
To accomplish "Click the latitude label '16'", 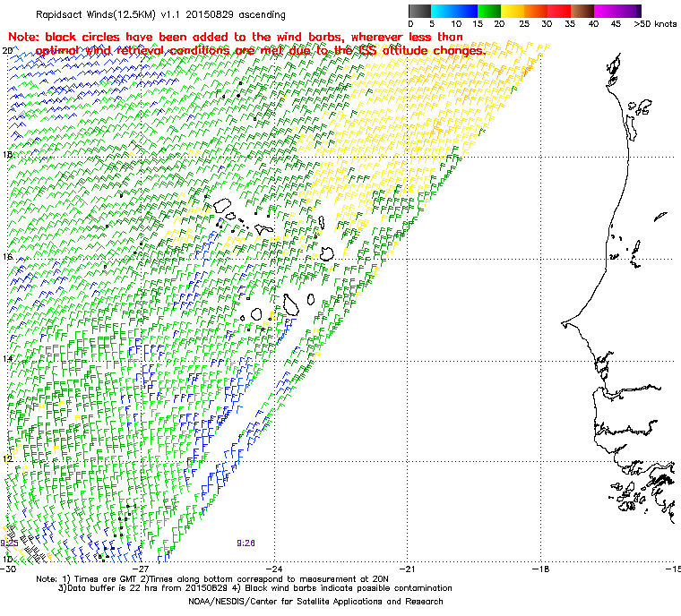I will [7, 257].
